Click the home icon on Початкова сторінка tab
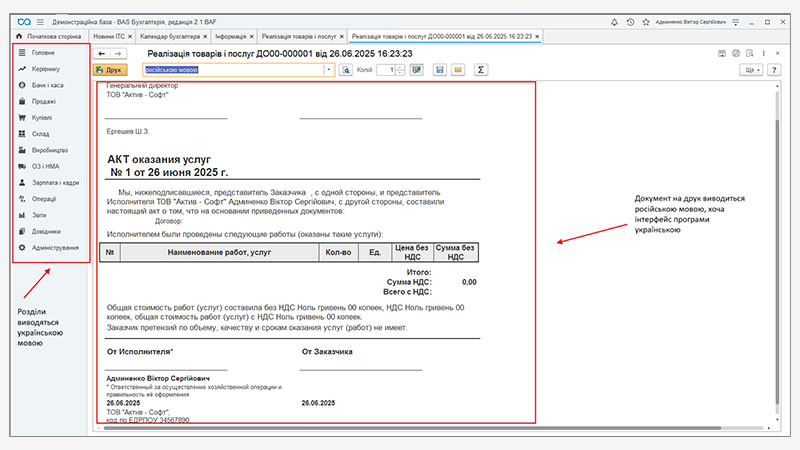 click(19, 36)
